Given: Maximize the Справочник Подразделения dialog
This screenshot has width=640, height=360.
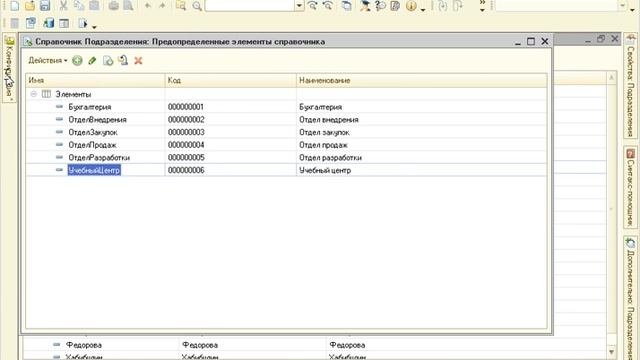Looking at the screenshot, I should (531, 41).
